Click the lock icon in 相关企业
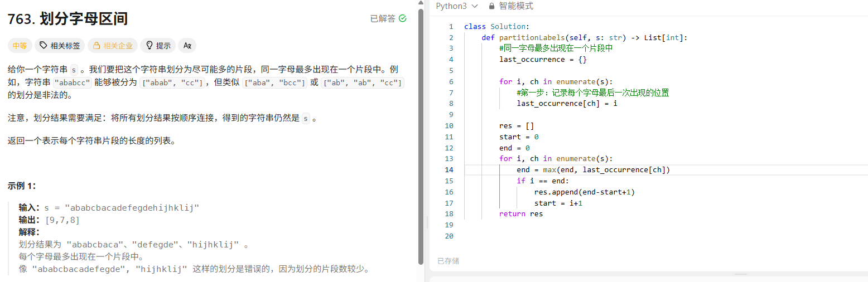 (x=97, y=46)
